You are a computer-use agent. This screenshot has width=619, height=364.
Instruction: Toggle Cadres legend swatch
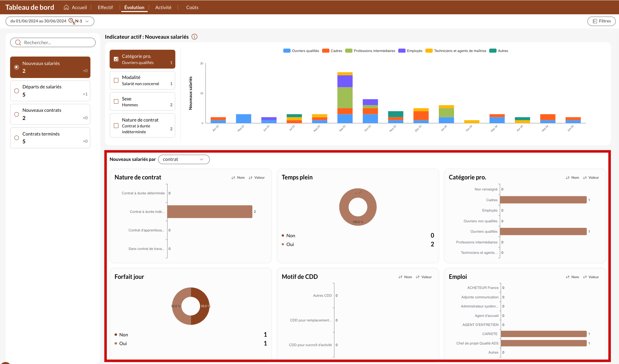click(x=326, y=51)
